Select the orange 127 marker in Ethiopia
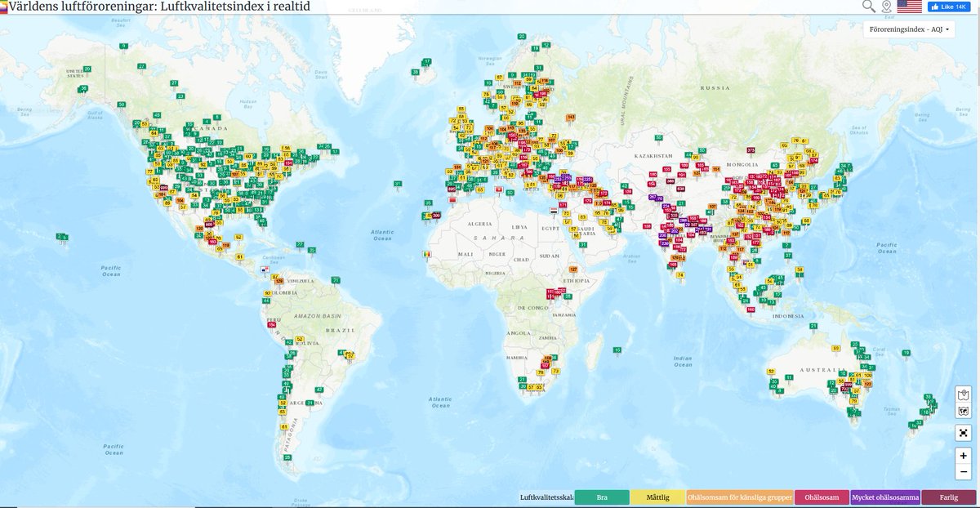The image size is (980, 508). tap(573, 270)
